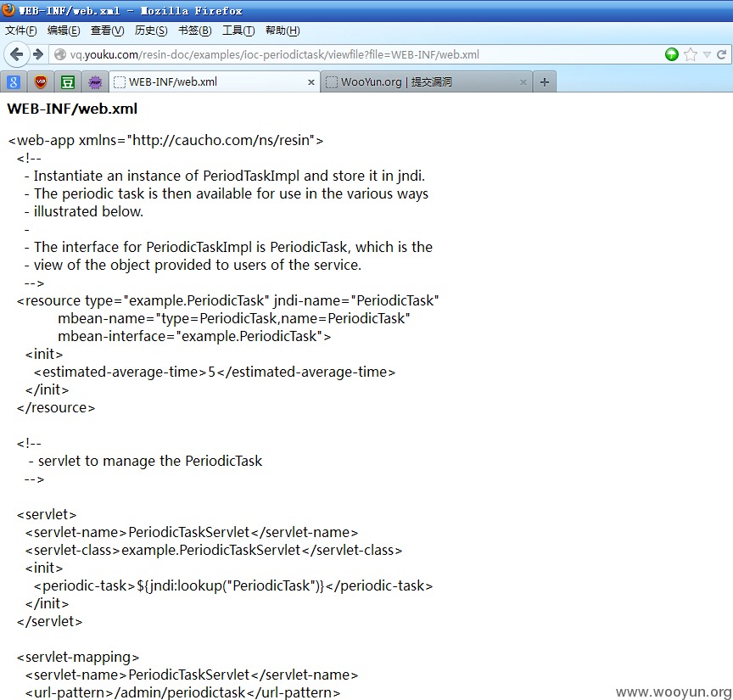
Task: Click the opening <servlet> tag
Action: pos(47,514)
